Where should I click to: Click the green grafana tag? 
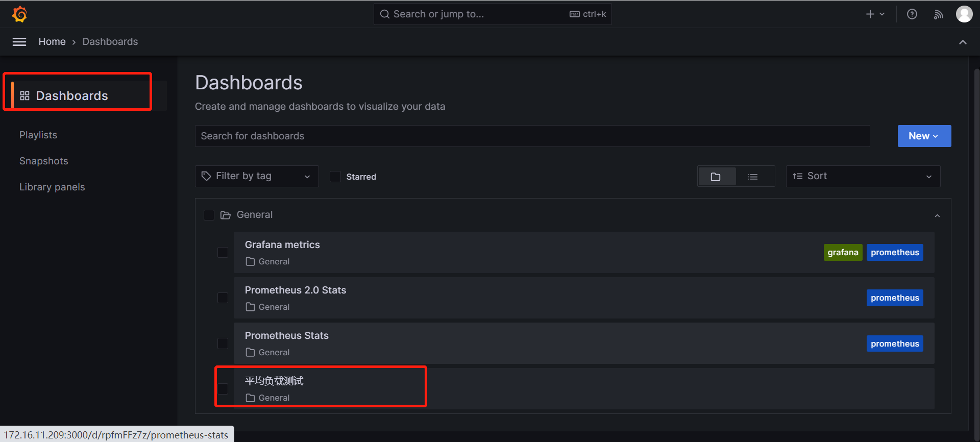(843, 253)
